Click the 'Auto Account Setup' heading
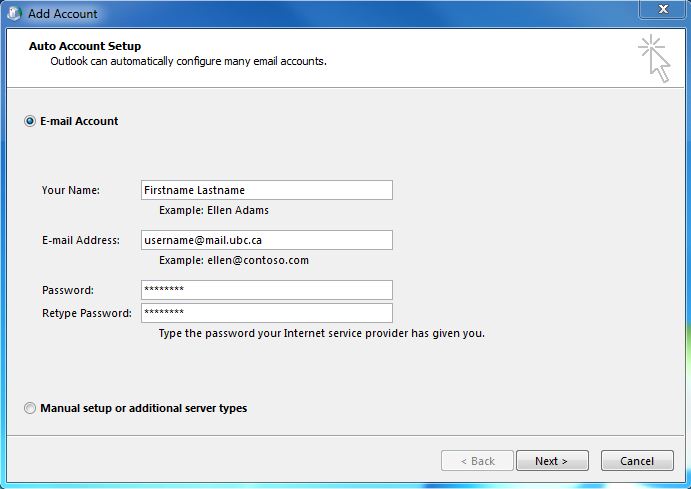 (x=85, y=46)
